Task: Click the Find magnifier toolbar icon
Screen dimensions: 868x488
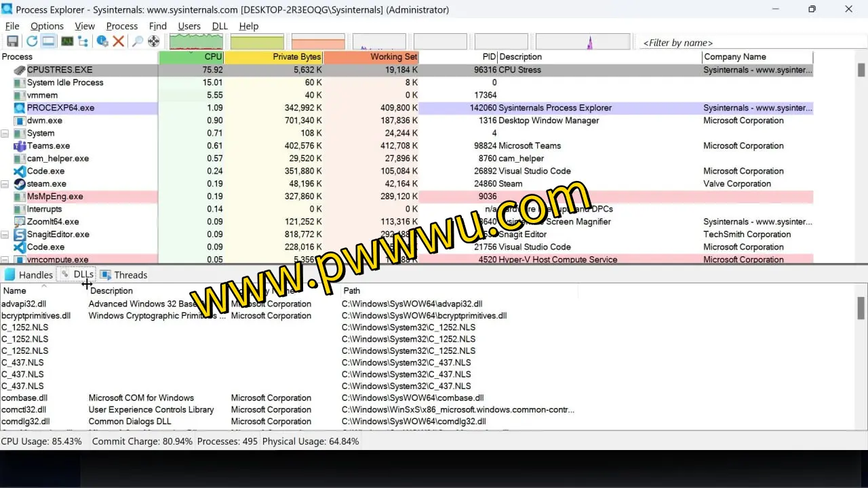Action: [138, 42]
